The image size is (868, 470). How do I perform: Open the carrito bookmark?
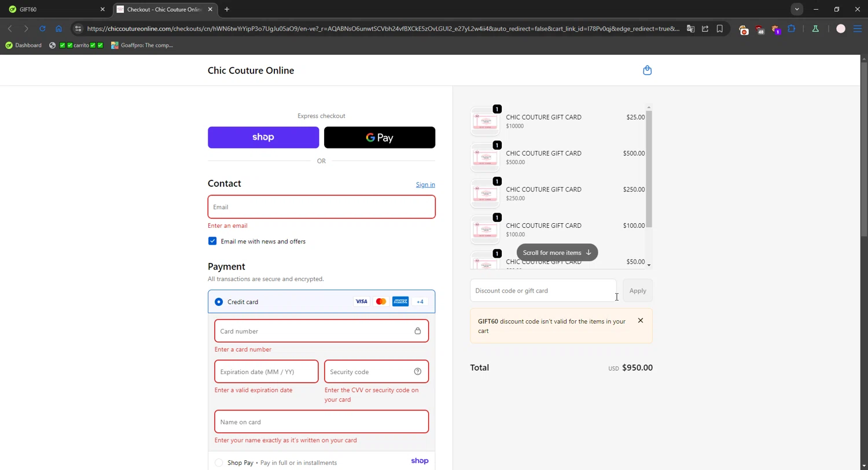pyautogui.click(x=76, y=45)
